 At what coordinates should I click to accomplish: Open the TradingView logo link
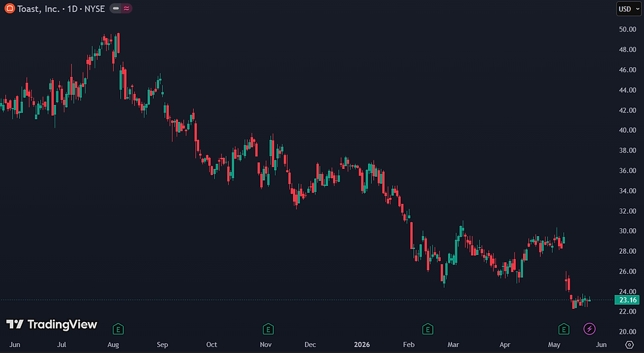[51, 324]
